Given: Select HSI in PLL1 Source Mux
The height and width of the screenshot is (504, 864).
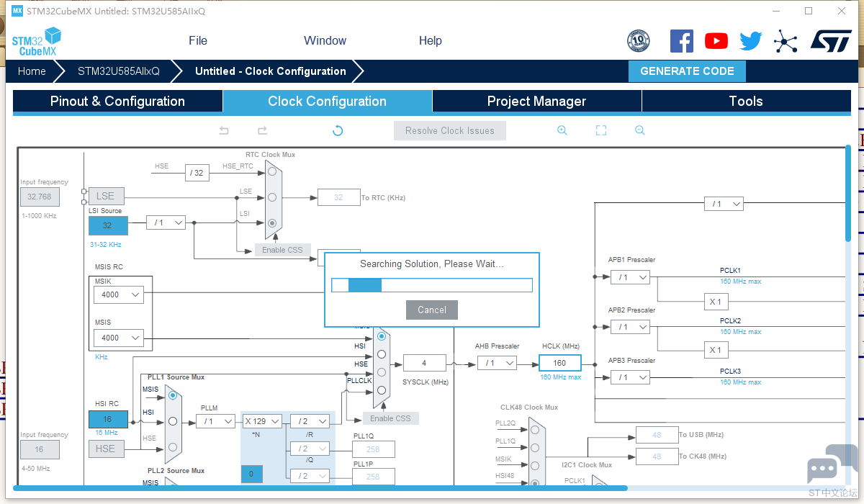Looking at the screenshot, I should (x=172, y=421).
